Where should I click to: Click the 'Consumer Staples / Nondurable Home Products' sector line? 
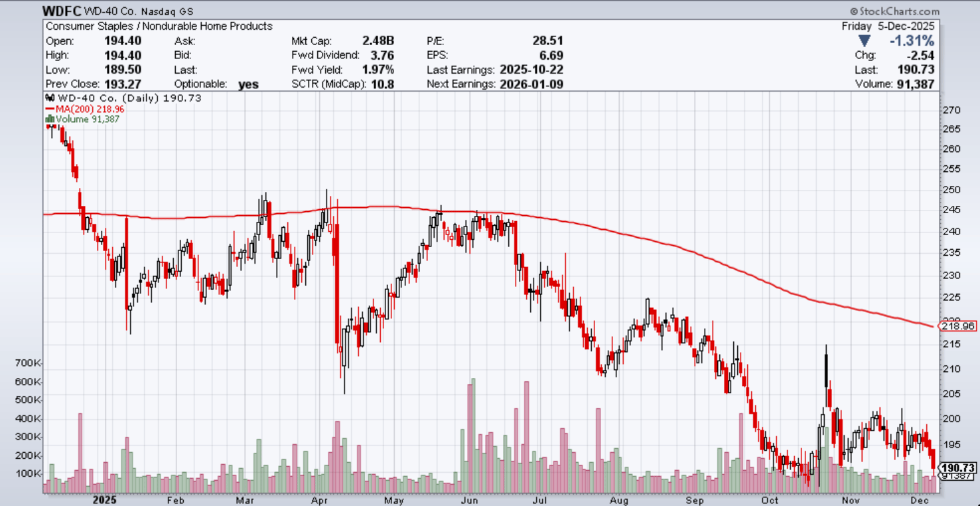159,26
